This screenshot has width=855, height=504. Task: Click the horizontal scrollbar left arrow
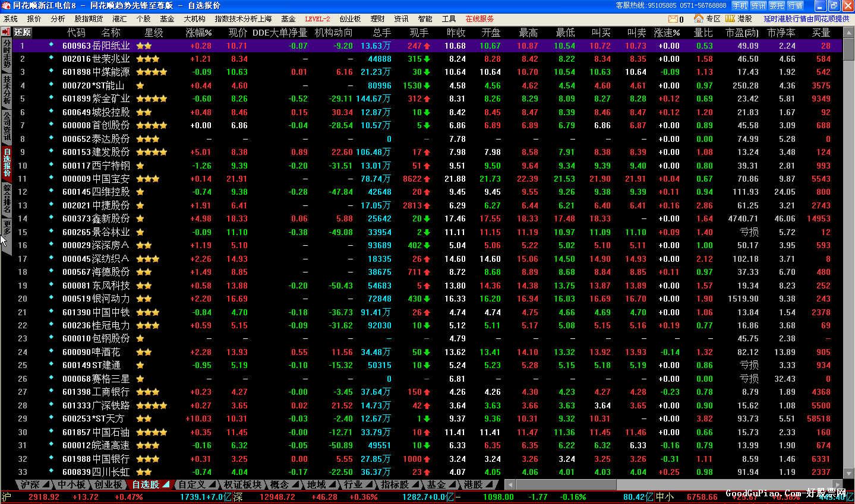[510, 485]
